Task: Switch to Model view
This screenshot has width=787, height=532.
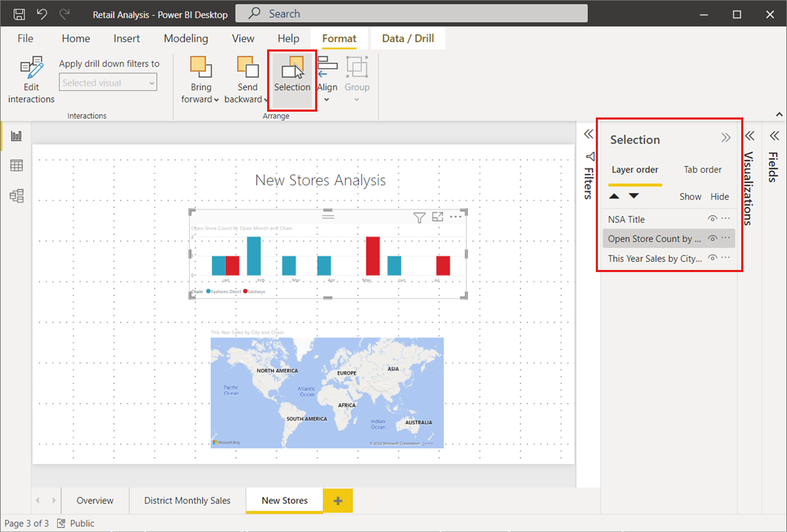Action: point(16,195)
